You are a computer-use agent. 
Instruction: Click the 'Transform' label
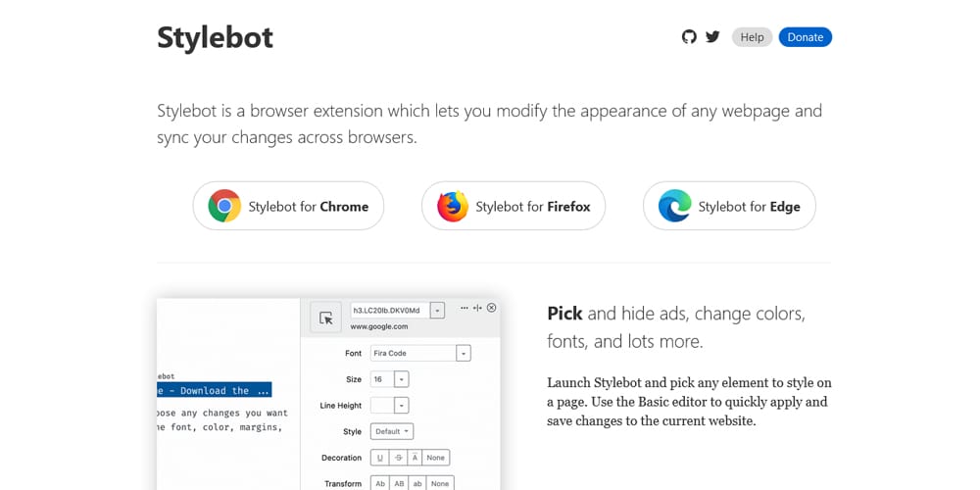[x=342, y=484]
